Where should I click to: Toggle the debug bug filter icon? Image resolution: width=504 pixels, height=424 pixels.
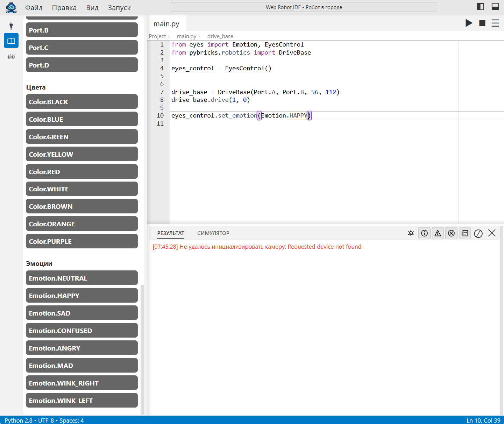pos(411,233)
